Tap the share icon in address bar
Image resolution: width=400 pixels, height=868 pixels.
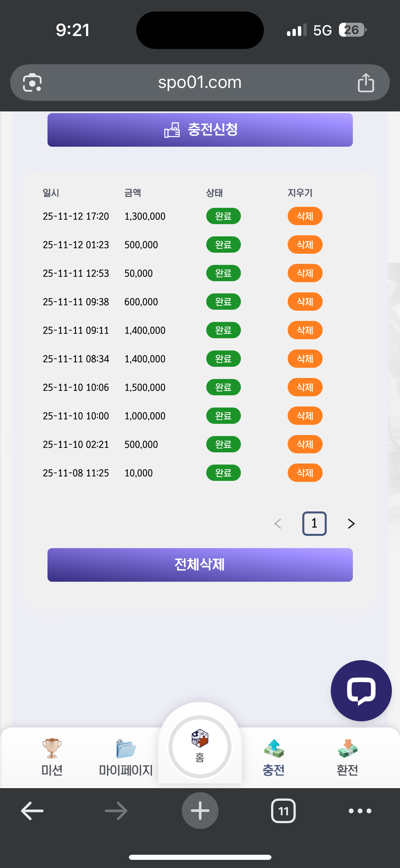click(x=366, y=83)
